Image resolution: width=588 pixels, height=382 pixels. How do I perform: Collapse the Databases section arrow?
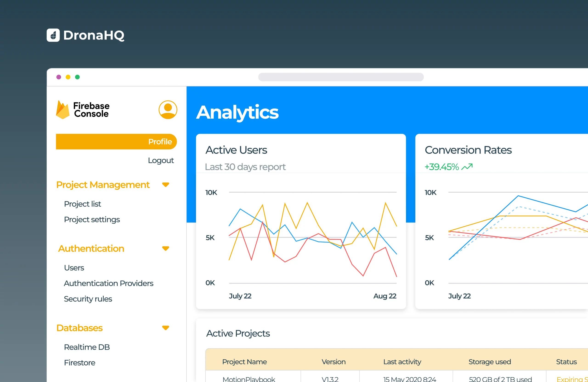point(166,328)
